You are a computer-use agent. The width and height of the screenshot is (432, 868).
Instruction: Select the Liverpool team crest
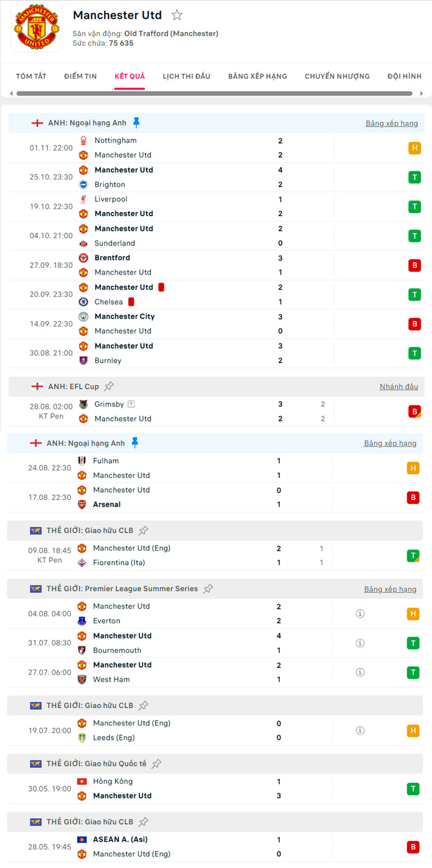83,199
